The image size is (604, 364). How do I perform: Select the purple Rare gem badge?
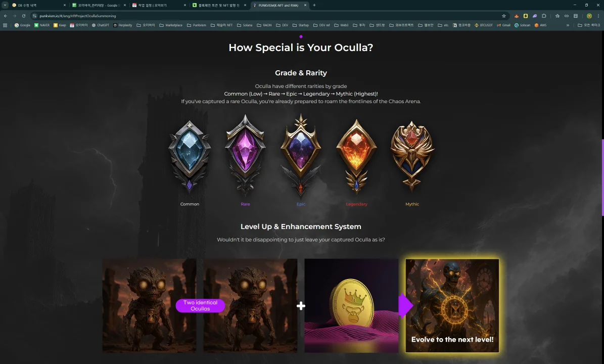point(245,154)
